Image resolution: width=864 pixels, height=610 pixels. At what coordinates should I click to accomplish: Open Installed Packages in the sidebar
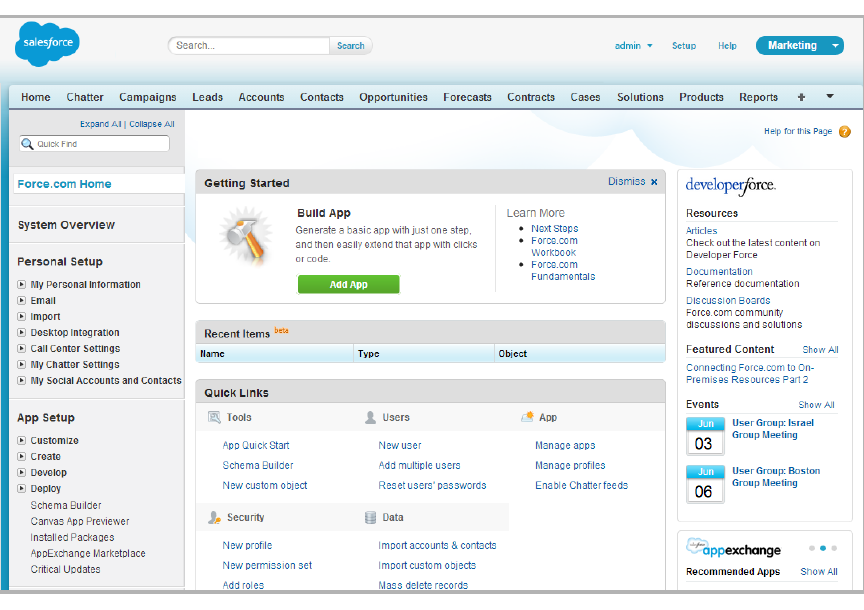pos(72,537)
